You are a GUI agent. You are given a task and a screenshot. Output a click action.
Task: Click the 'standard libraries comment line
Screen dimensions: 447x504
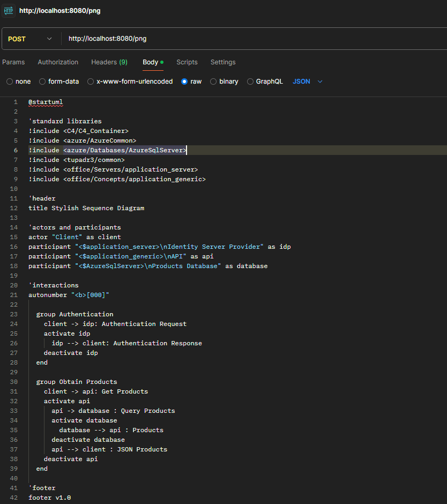click(x=65, y=121)
